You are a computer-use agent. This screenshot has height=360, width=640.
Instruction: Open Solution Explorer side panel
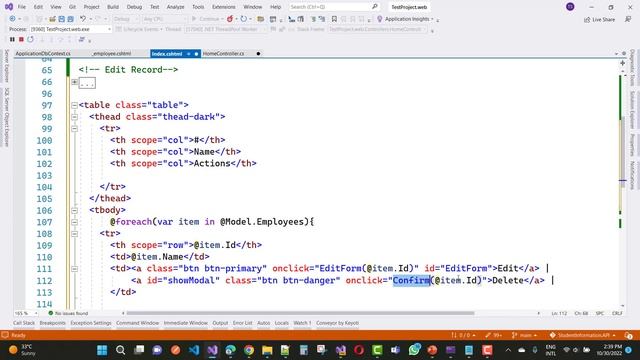tap(632, 109)
